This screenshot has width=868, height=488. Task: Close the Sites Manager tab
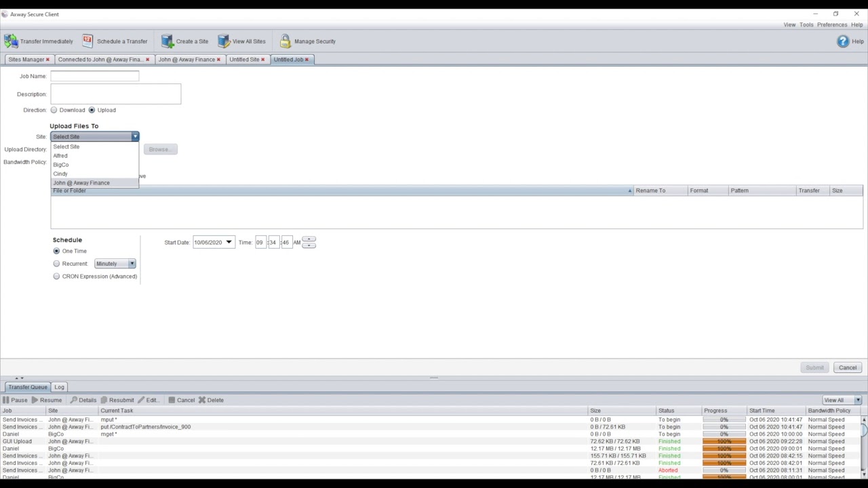coord(47,60)
